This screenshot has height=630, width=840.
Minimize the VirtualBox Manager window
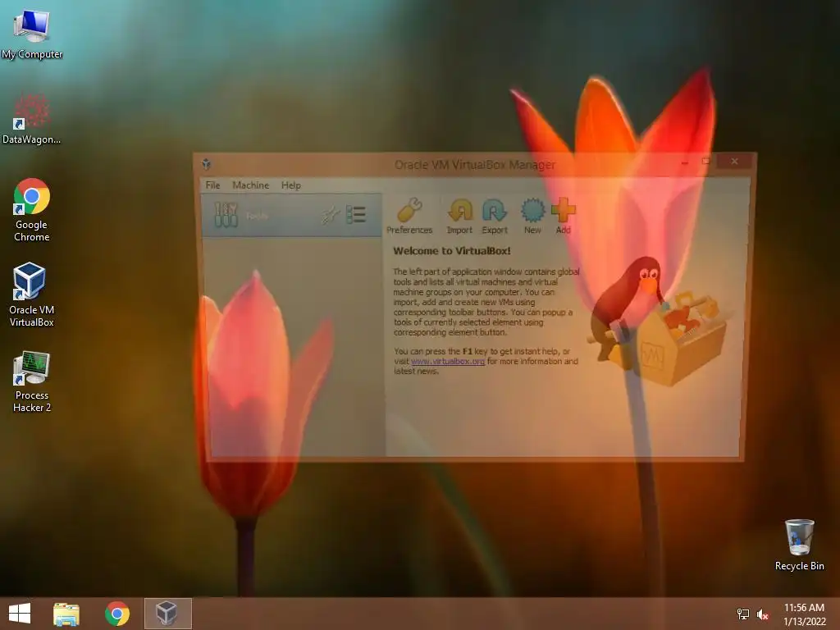coord(685,162)
